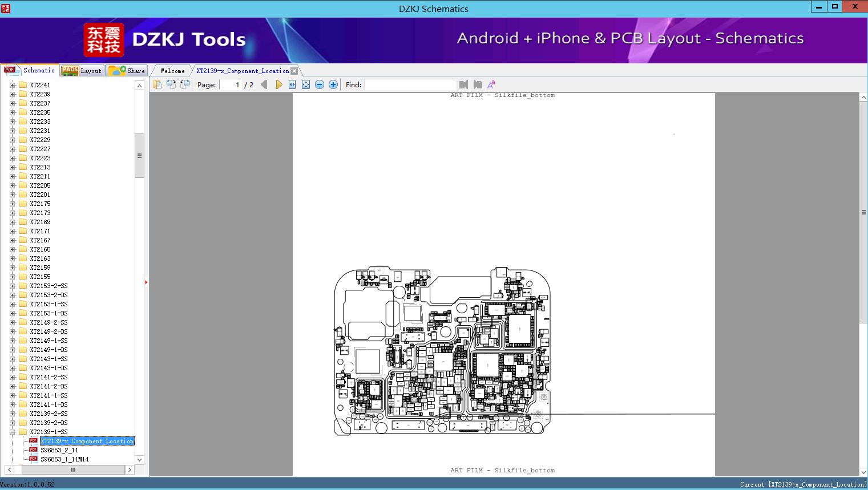Open the S96853_2_11 PDF file
This screenshot has width=868, height=490.
pyautogui.click(x=59, y=450)
